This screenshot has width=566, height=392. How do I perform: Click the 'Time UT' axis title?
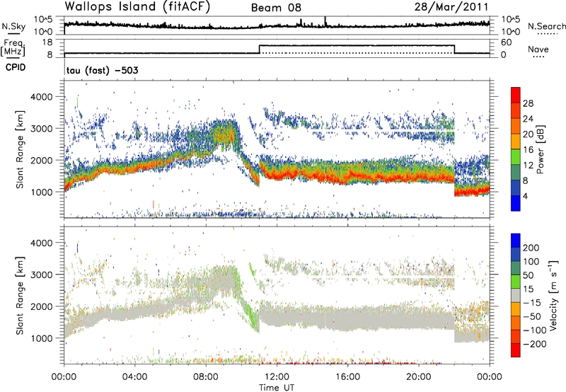pyautogui.click(x=277, y=388)
